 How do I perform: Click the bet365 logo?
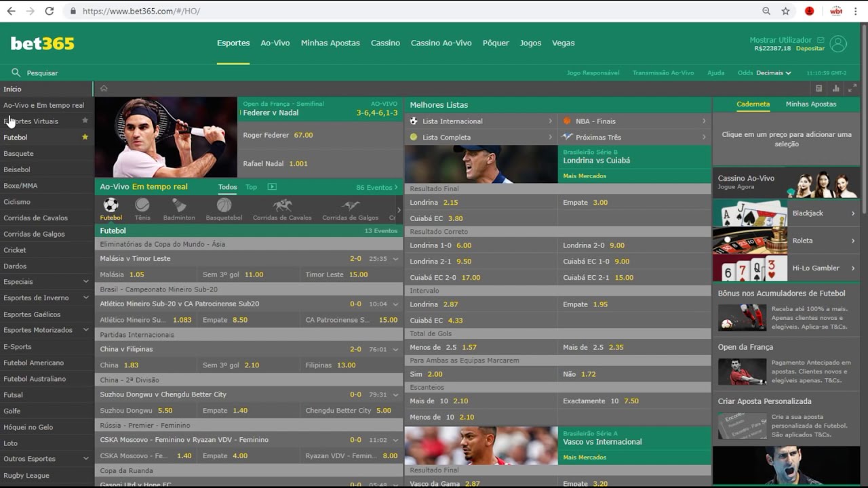(42, 43)
